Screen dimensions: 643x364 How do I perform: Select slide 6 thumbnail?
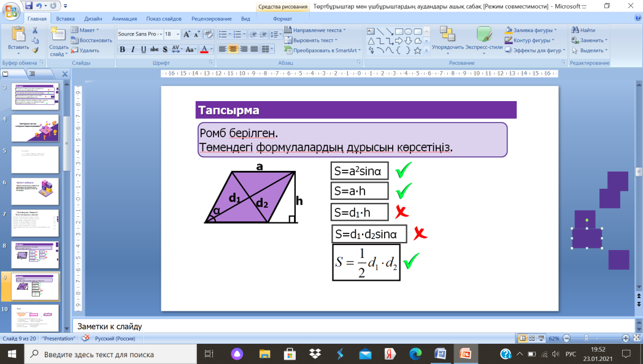click(x=35, y=191)
